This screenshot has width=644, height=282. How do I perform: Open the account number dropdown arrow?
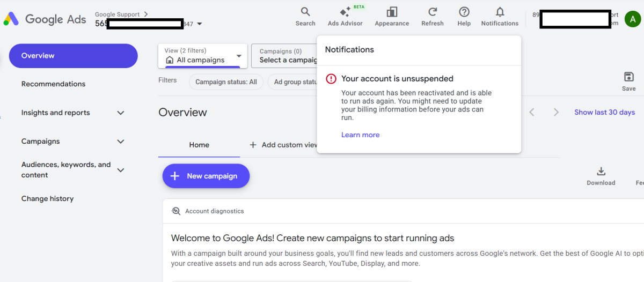(200, 24)
